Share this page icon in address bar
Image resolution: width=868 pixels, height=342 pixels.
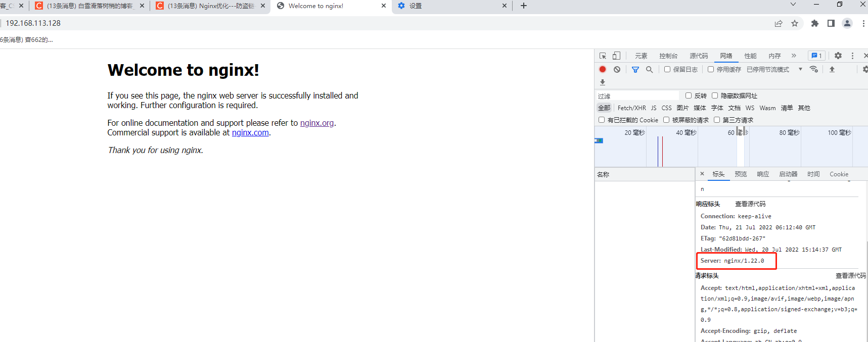tap(779, 23)
